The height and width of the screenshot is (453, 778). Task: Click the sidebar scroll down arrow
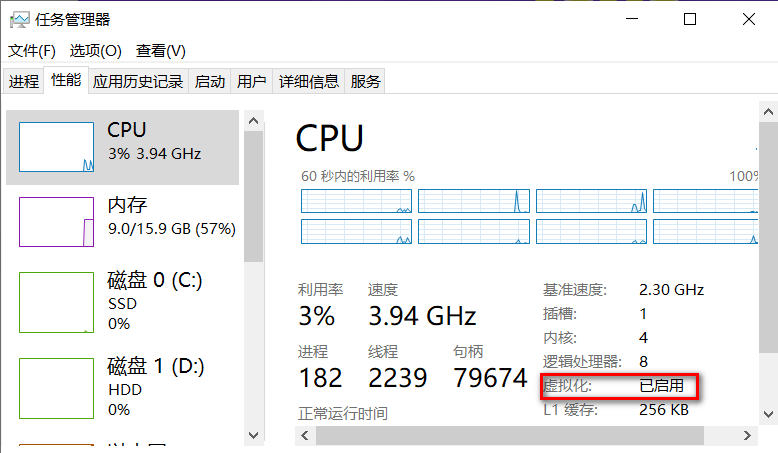[x=254, y=435]
